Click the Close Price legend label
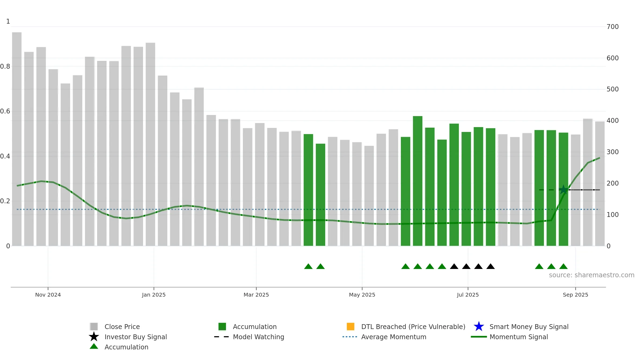Image resolution: width=644 pixels, height=362 pixels. (122, 327)
